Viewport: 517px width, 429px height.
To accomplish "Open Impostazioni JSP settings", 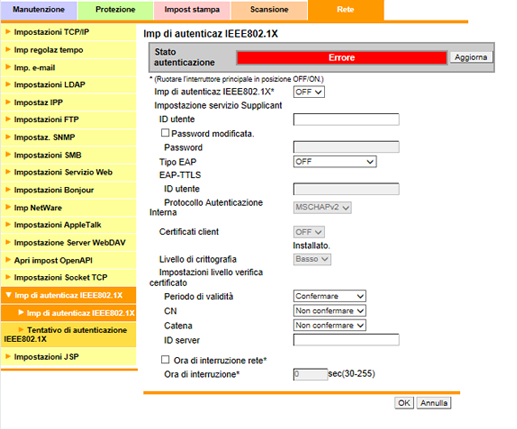I will (x=68, y=357).
